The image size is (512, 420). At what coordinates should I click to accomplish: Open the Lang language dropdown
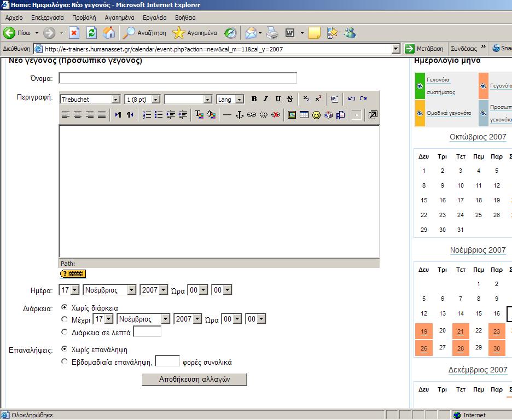[230, 99]
